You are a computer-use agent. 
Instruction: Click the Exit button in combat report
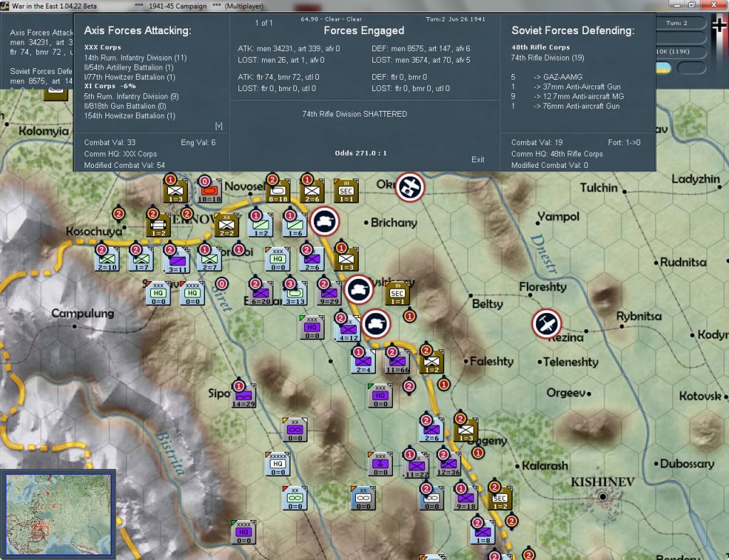pyautogui.click(x=478, y=159)
